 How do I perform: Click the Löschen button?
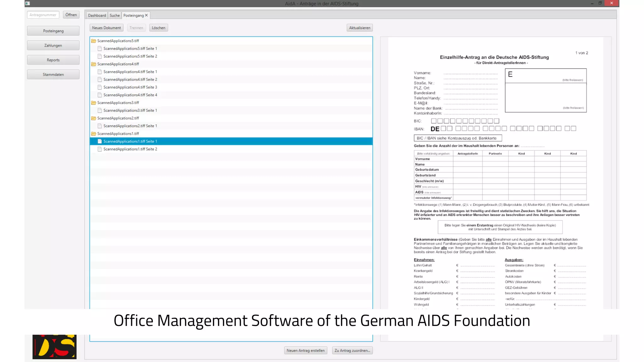coord(158,28)
